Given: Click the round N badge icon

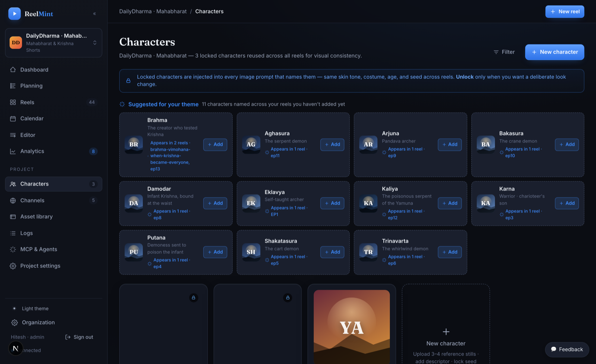Looking at the screenshot, I should coord(16,348).
